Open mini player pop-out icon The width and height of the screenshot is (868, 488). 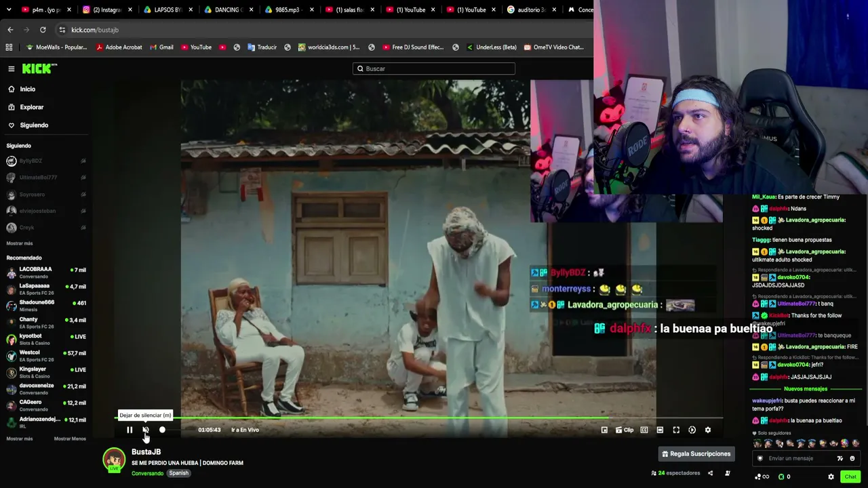(x=604, y=430)
